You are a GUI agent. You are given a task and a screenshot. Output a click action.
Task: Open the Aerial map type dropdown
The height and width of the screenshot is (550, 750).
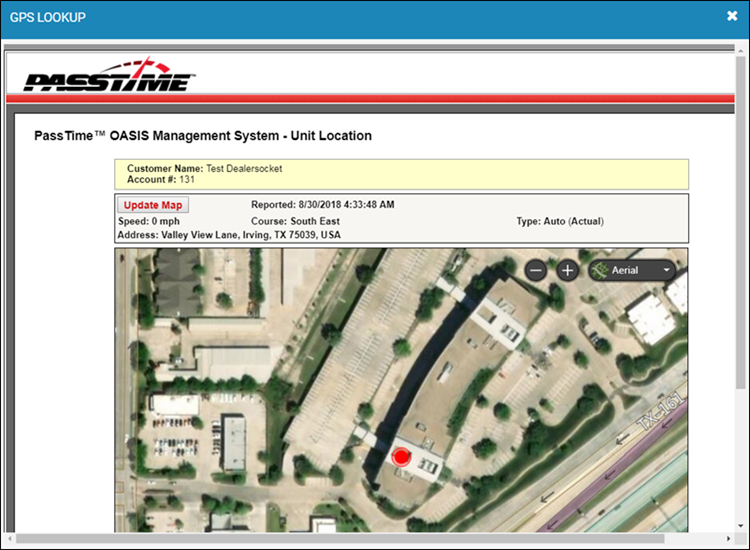(x=632, y=270)
